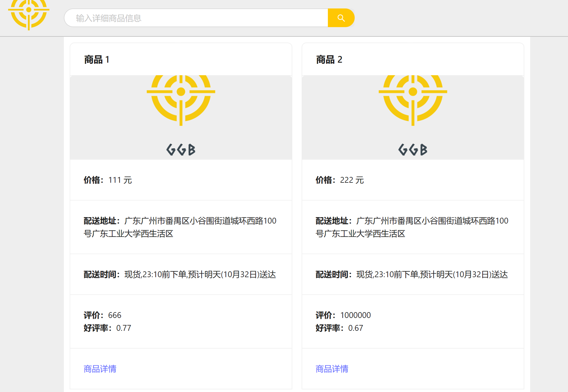Open 商品详情 link for product 2
Image resolution: width=568 pixels, height=392 pixels.
[x=332, y=369]
